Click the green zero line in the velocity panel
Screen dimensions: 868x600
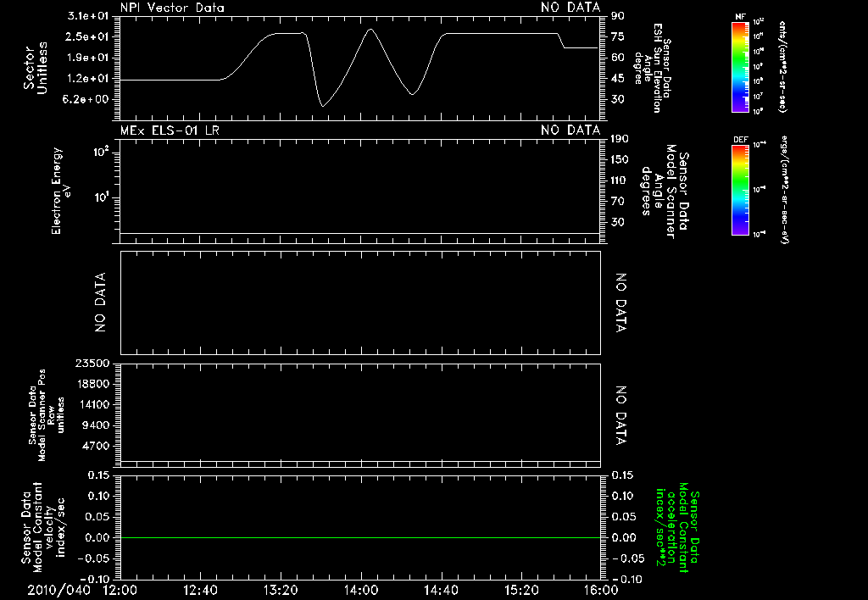[x=360, y=537]
